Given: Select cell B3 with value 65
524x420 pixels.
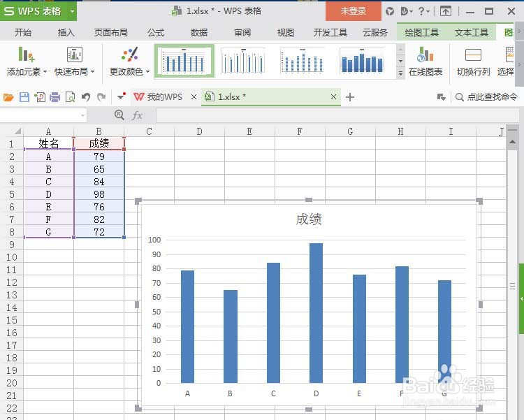Looking at the screenshot, I should tap(99, 169).
